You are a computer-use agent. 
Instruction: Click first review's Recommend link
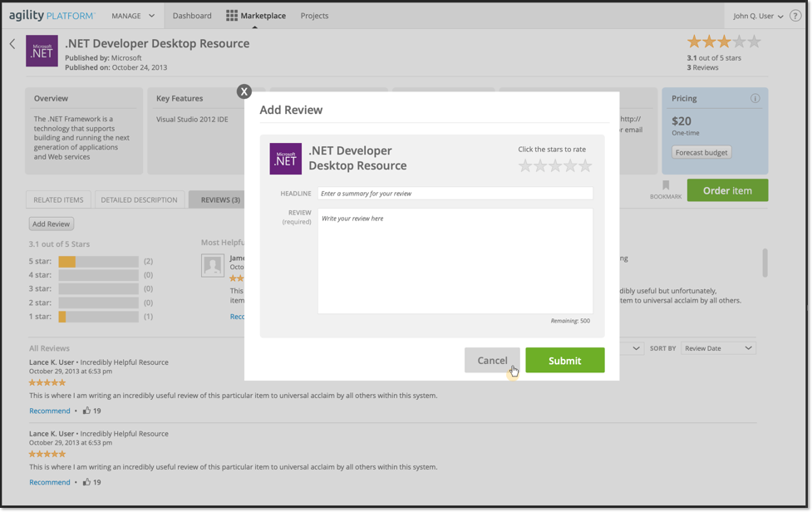(50, 411)
